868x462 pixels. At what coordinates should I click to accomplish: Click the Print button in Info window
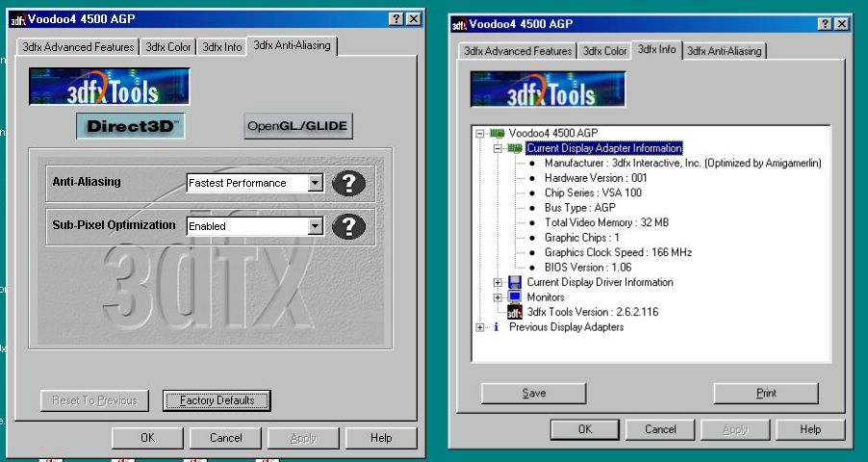click(x=766, y=394)
